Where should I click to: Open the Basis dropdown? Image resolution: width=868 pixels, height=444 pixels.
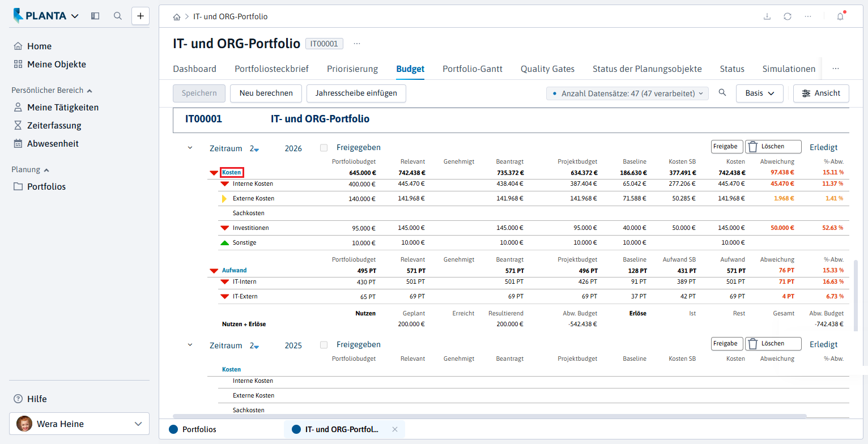coord(759,93)
